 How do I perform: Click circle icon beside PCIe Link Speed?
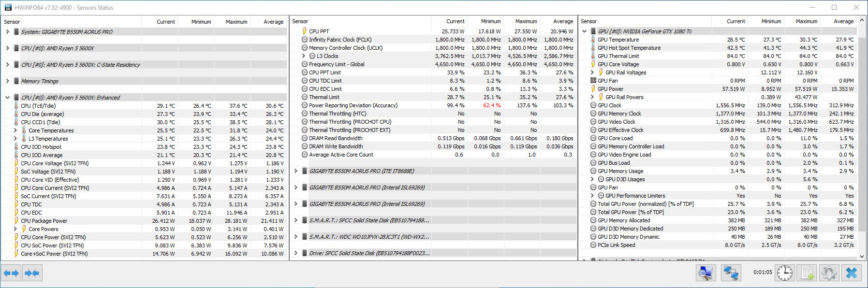point(593,245)
